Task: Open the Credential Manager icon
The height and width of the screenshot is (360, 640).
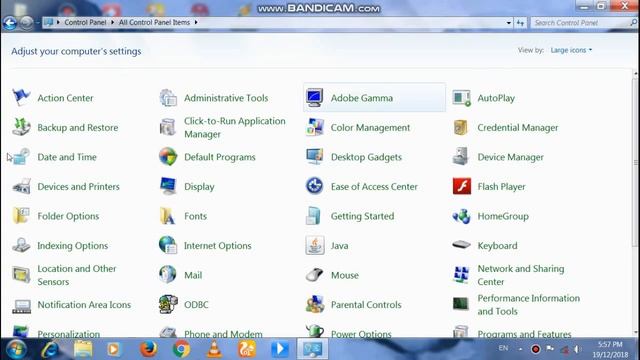Action: (461, 127)
